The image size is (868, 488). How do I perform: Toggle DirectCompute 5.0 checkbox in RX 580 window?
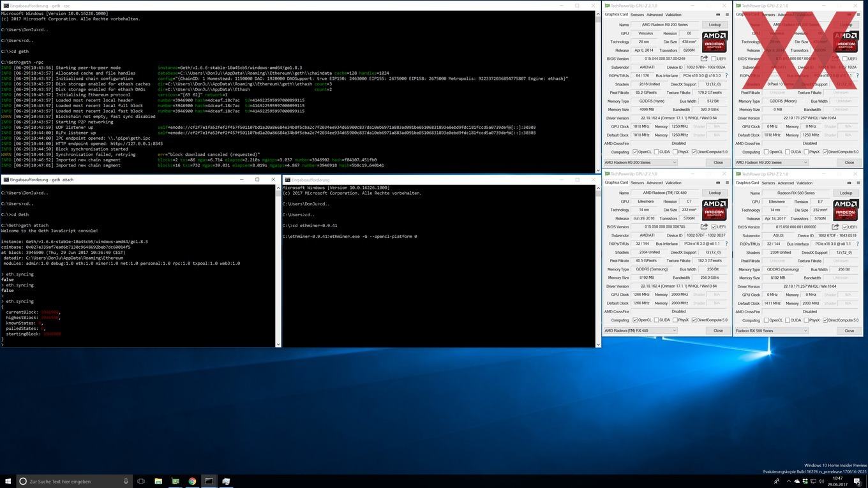tap(825, 320)
